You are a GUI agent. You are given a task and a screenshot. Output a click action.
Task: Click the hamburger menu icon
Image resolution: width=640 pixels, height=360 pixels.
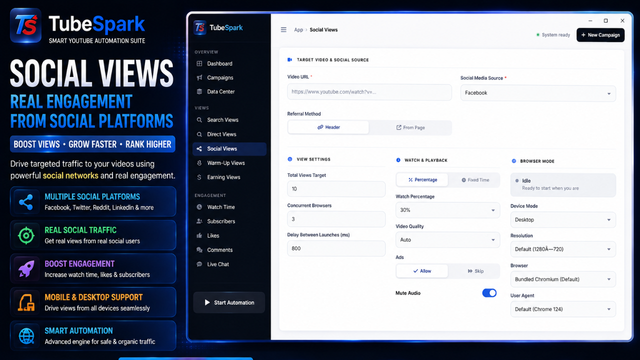tap(283, 30)
